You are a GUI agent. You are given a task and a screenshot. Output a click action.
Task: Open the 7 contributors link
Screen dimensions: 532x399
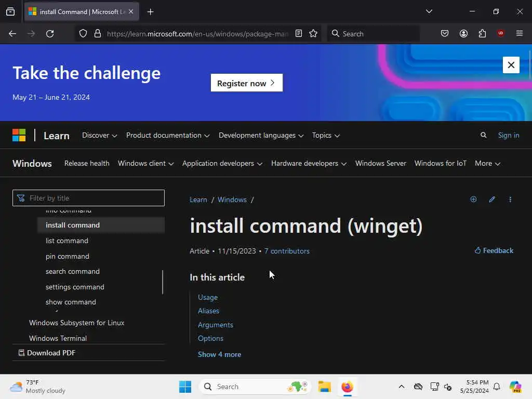tap(287, 251)
